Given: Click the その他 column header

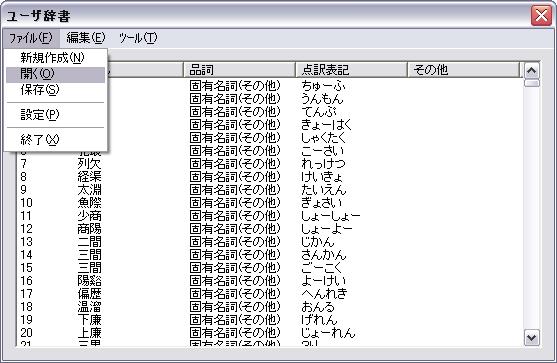Looking at the screenshot, I should 464,70.
